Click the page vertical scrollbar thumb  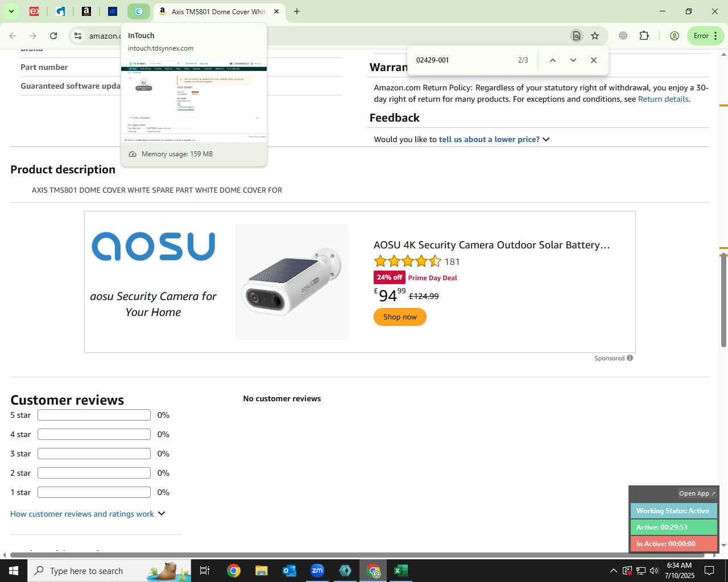[723, 300]
